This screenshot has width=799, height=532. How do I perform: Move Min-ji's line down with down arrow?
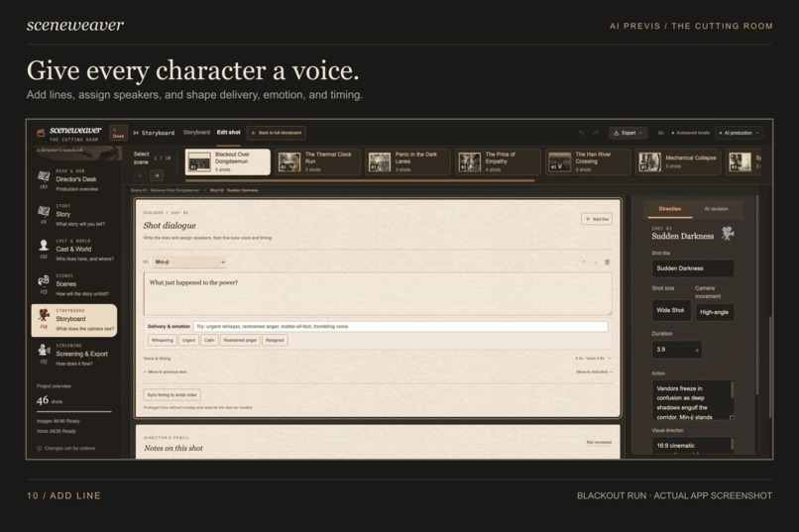point(595,263)
